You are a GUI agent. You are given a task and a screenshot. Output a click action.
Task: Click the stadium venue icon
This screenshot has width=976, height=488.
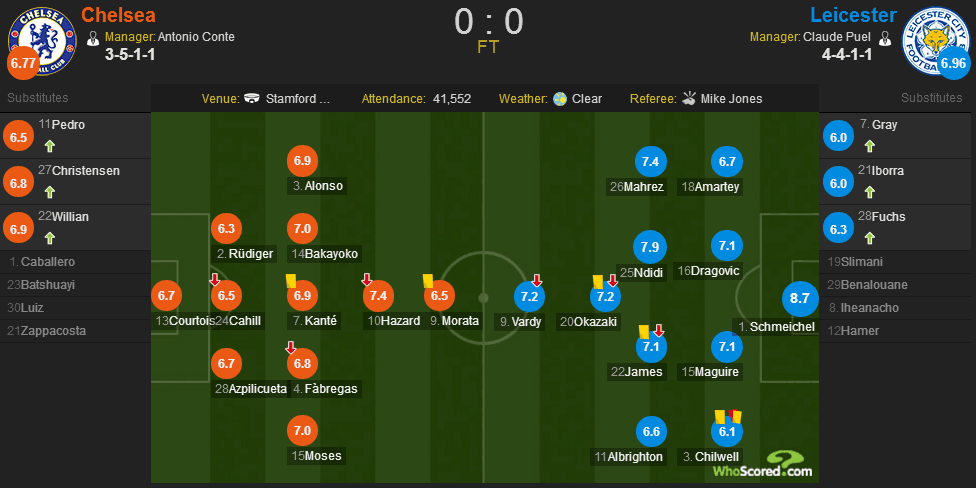[x=252, y=99]
